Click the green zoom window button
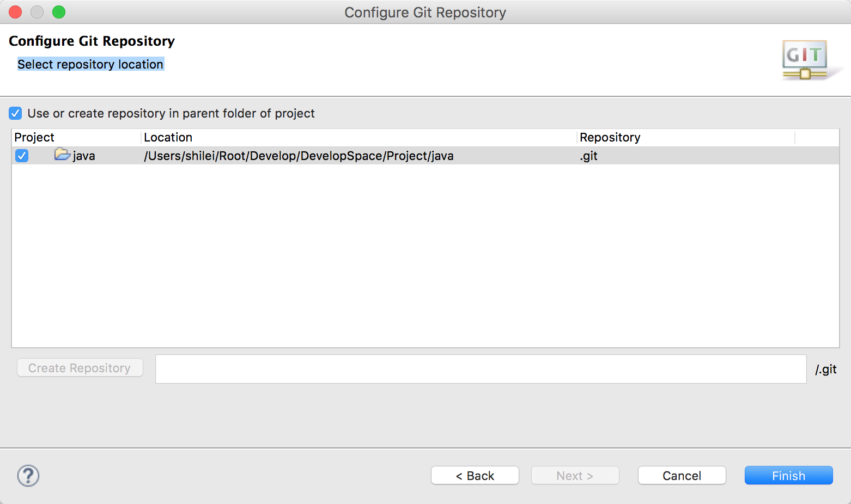This screenshot has width=851, height=504. pos(59,12)
